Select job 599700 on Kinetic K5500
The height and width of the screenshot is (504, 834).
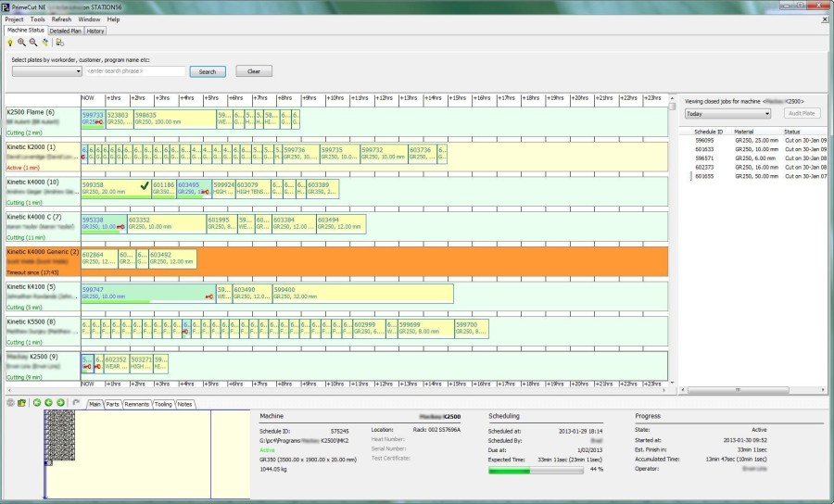(x=472, y=328)
